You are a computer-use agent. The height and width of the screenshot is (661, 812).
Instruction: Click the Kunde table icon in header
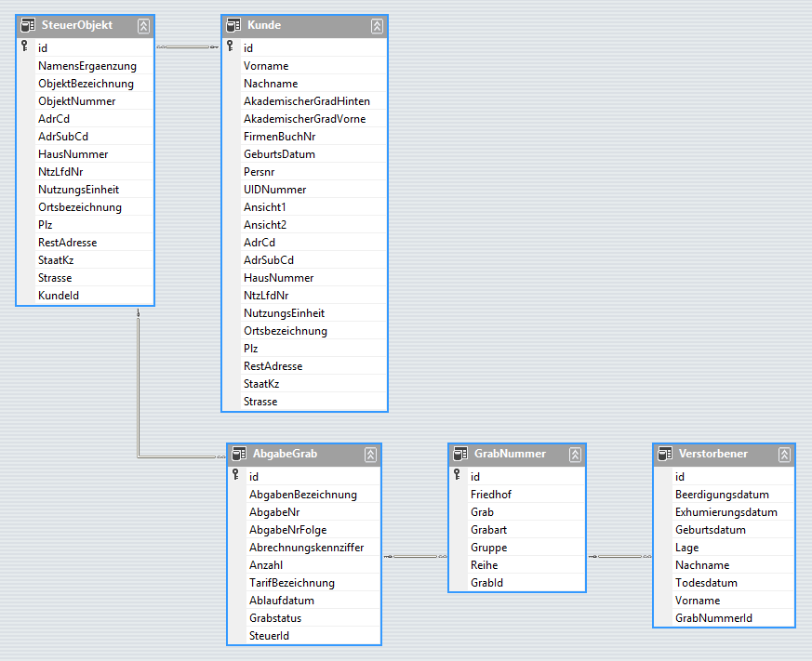pyautogui.click(x=233, y=26)
